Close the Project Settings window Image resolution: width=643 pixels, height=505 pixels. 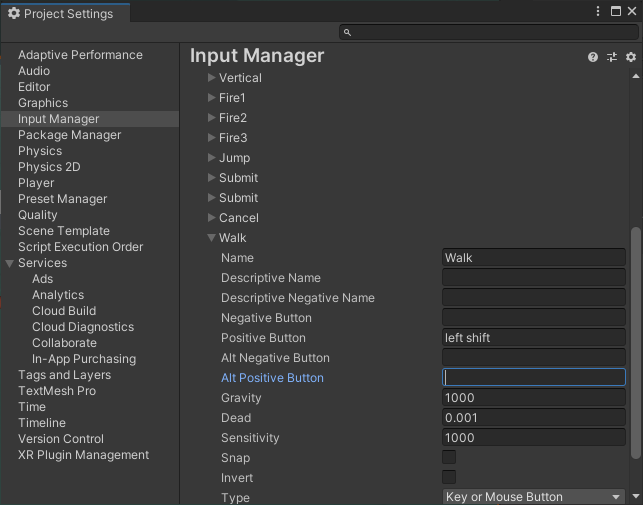pyautogui.click(x=632, y=11)
